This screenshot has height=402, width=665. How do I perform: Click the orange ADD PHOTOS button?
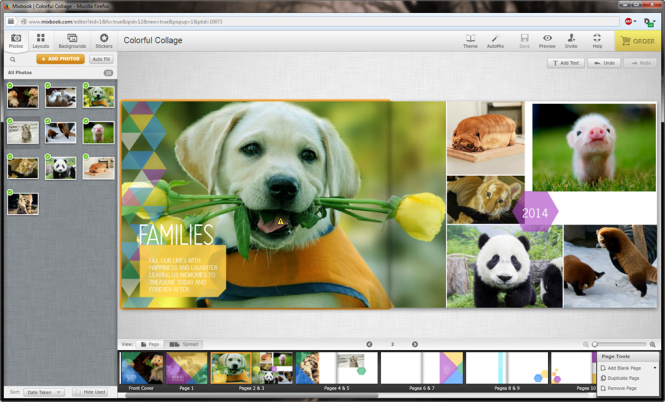tap(60, 59)
